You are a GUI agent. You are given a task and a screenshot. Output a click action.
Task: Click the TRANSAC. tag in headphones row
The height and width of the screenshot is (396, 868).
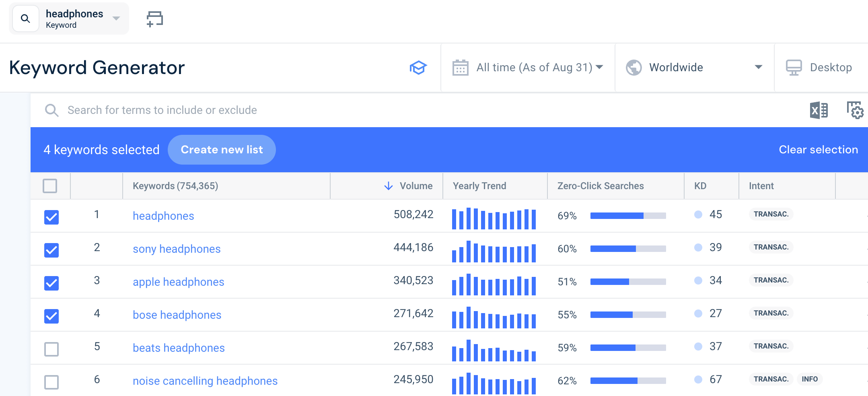pyautogui.click(x=771, y=214)
